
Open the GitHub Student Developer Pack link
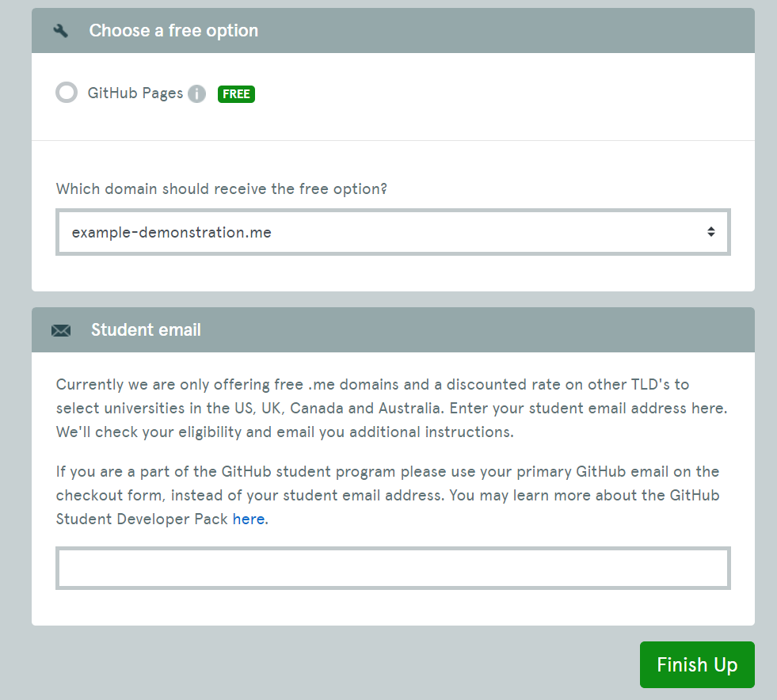(x=249, y=519)
